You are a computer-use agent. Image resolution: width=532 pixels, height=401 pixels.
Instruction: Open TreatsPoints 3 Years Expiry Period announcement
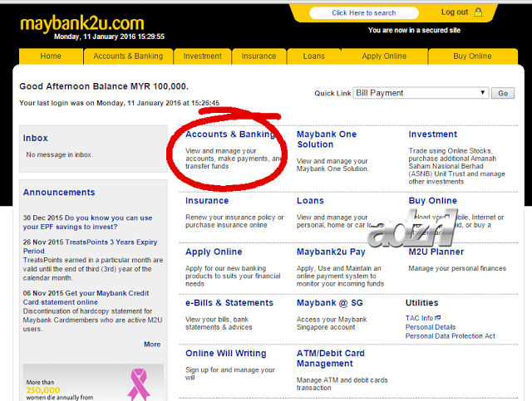pyautogui.click(x=90, y=247)
